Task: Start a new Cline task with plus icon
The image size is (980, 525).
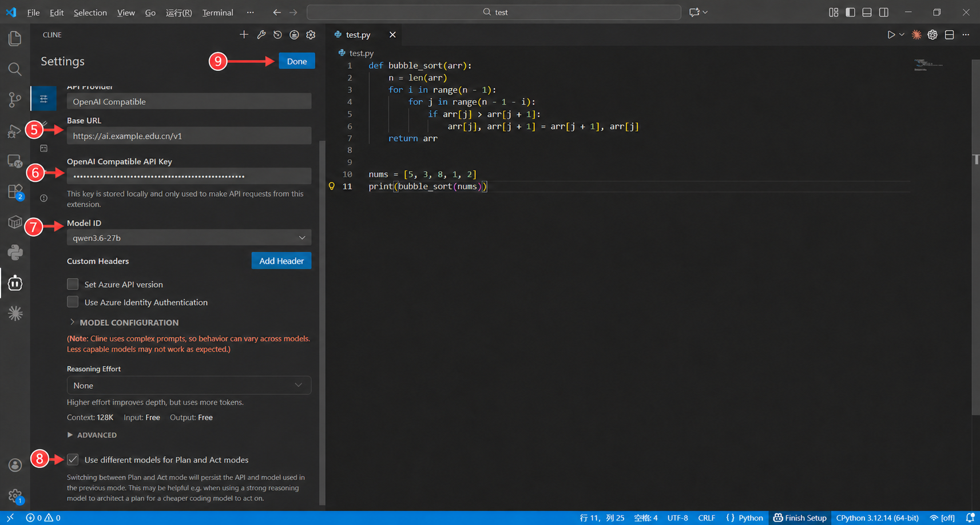Action: click(244, 35)
